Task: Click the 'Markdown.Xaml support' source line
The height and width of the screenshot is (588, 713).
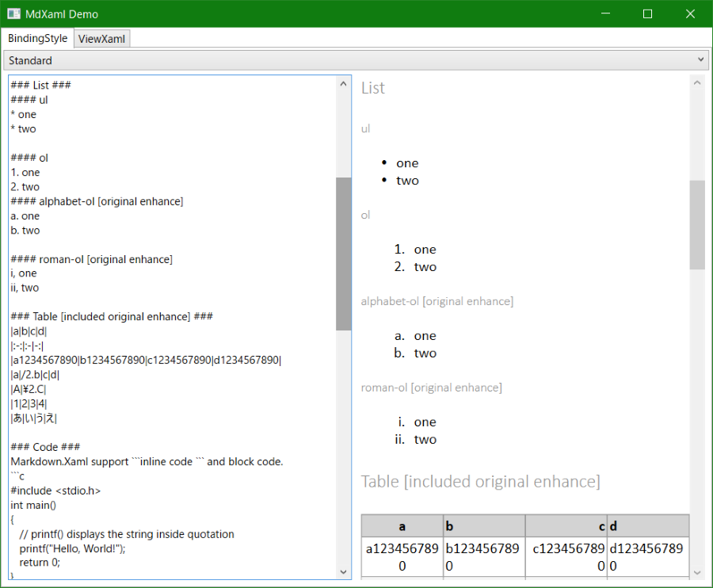Action: (x=147, y=461)
